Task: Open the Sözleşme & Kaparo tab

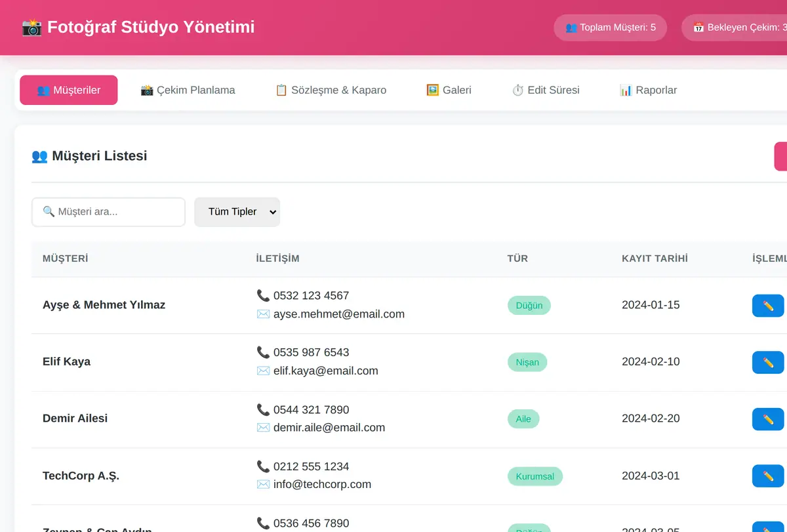Action: click(331, 91)
